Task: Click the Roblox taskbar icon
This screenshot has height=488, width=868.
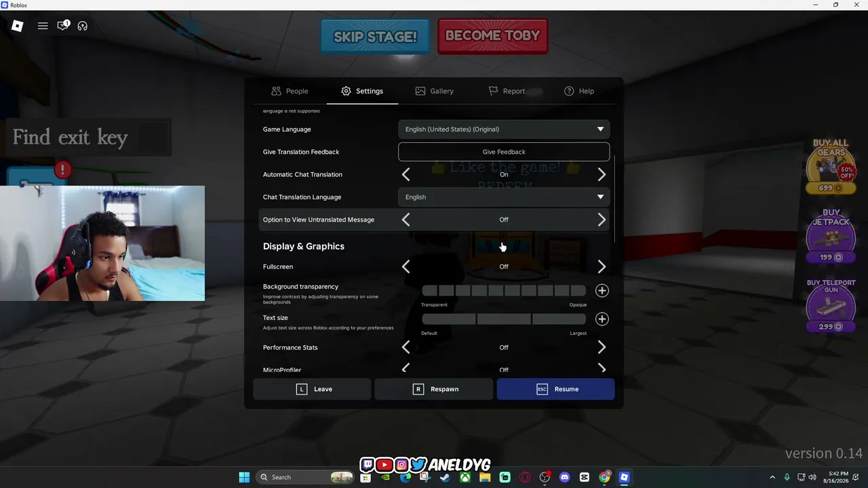Action: (625, 477)
